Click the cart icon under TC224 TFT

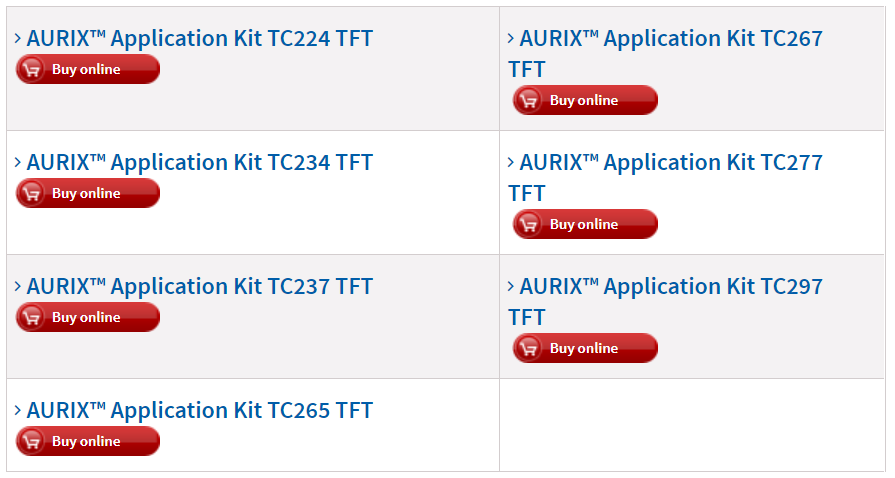[32, 70]
